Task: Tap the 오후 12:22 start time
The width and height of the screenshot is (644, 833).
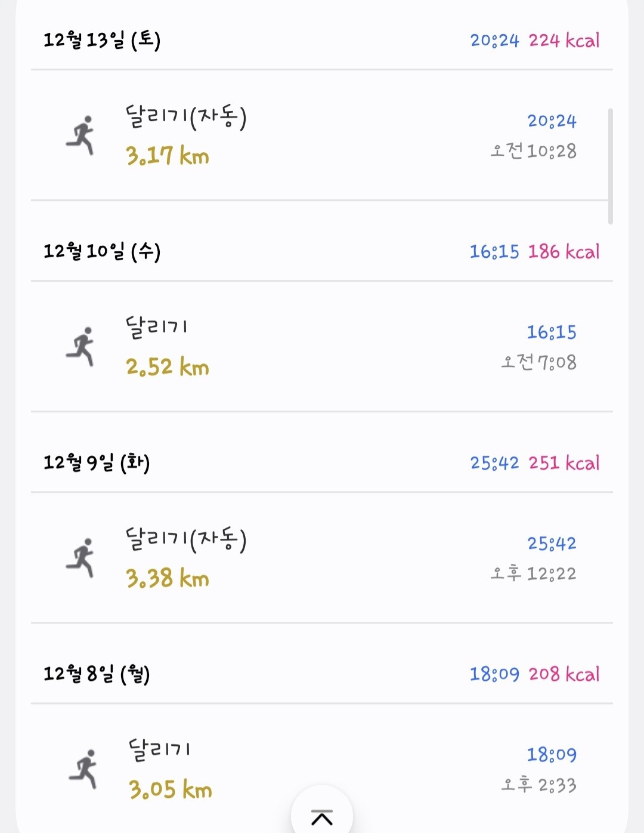Action: (x=534, y=574)
